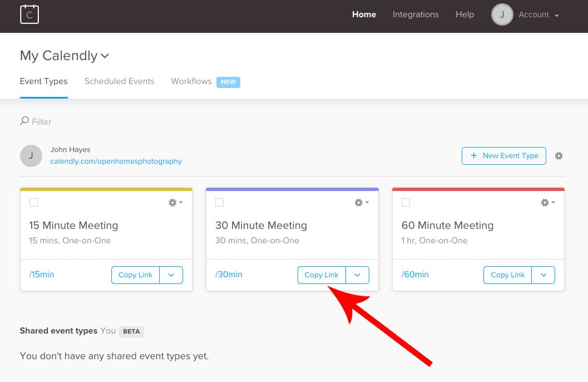
Task: Open the 60 Minute Meeting title
Action: 447,225
